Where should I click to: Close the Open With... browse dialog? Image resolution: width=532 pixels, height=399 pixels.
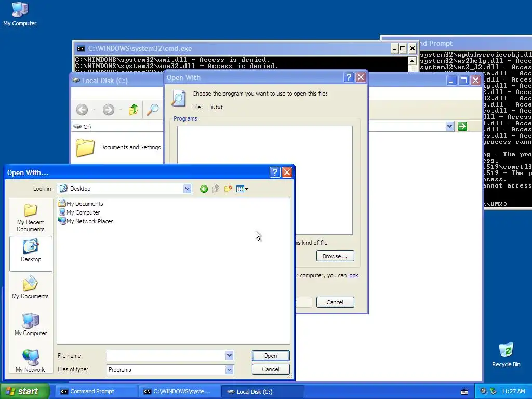(287, 172)
